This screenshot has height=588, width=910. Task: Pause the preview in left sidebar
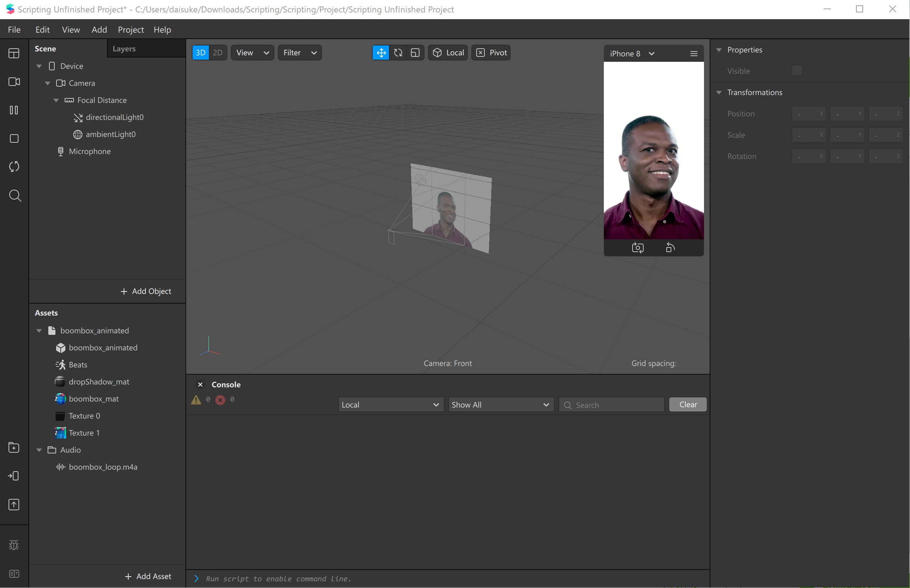coord(14,110)
